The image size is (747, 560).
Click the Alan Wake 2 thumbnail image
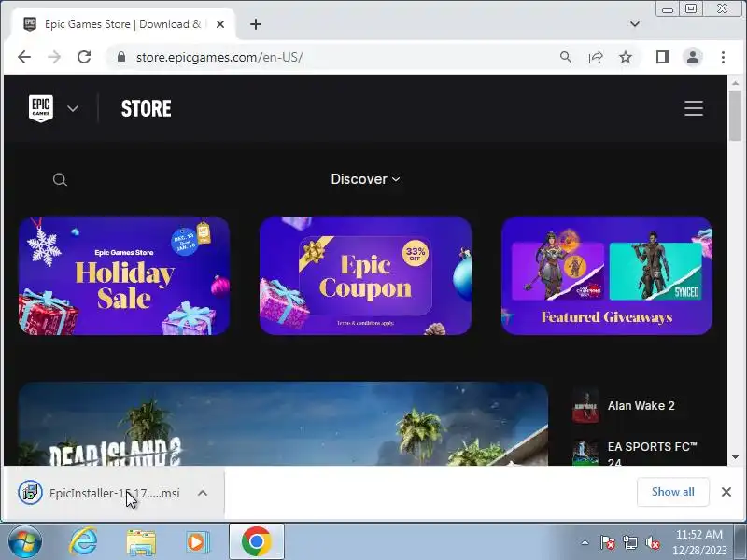(585, 406)
